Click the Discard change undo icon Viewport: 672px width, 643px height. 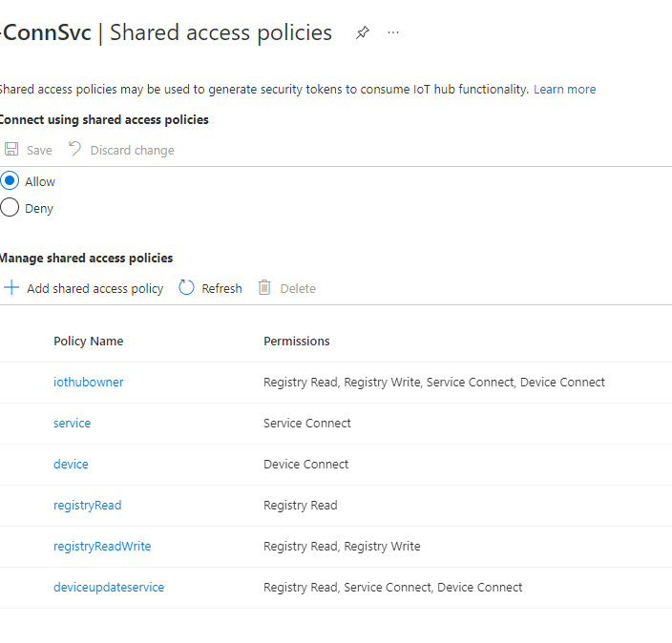tap(75, 150)
